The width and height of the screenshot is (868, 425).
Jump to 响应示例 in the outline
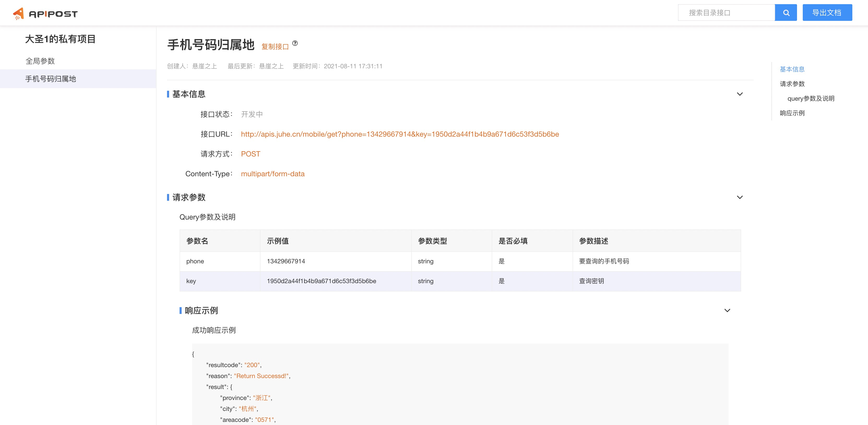coord(792,113)
